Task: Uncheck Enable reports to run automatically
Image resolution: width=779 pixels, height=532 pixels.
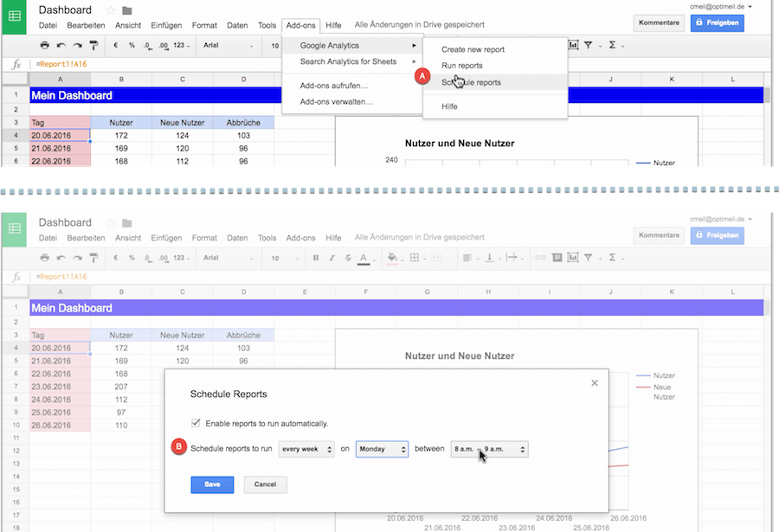Action: (196, 423)
